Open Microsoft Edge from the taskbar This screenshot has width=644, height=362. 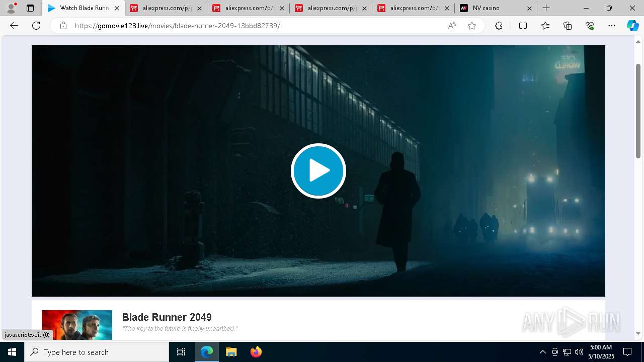(207, 352)
